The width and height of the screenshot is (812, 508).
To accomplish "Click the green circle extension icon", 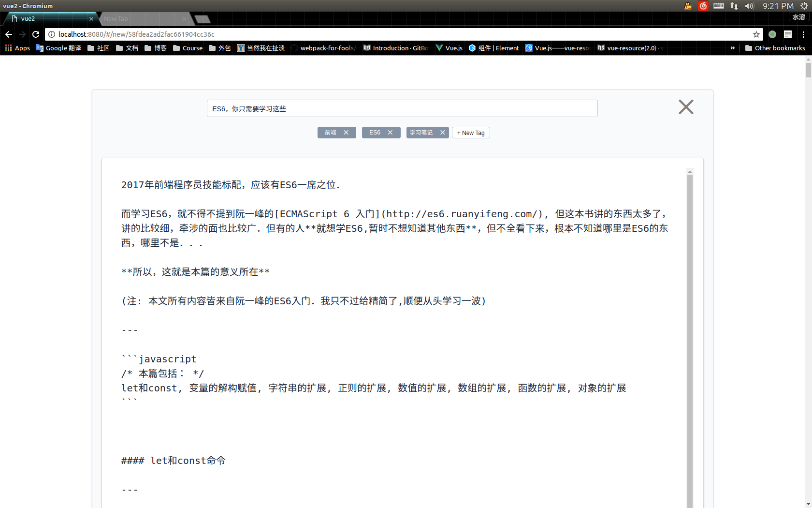I will click(x=772, y=34).
